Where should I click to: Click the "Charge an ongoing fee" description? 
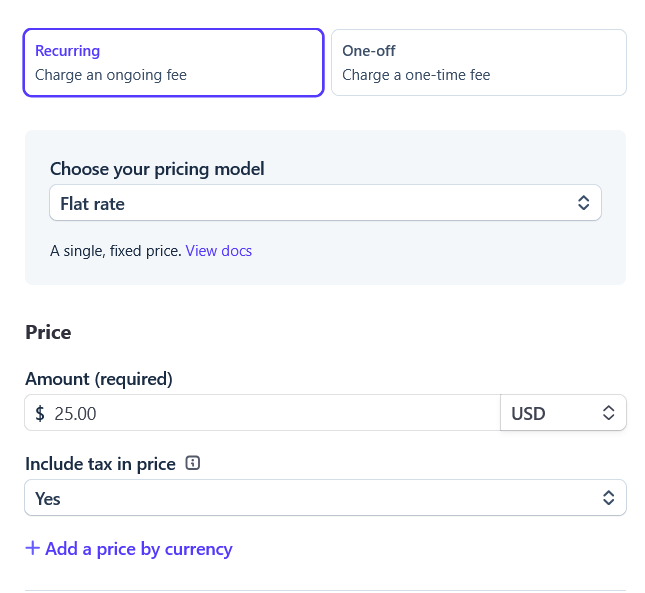(111, 75)
